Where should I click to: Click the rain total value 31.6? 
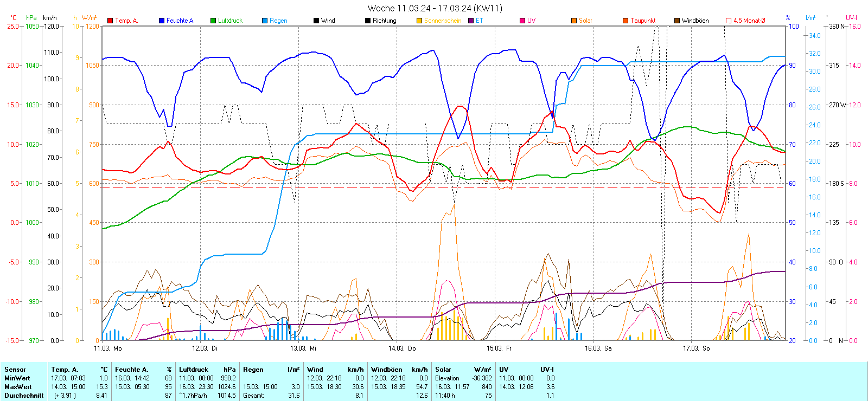point(293,396)
